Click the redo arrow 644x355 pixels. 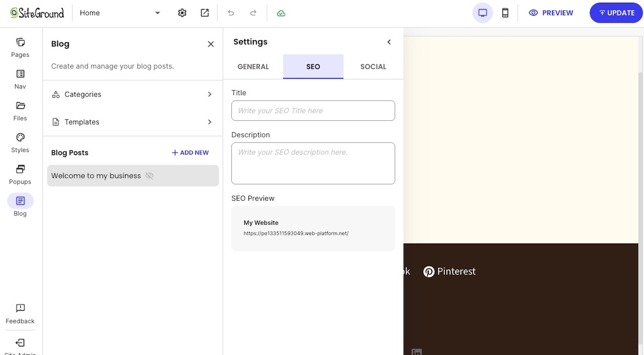[x=253, y=13]
